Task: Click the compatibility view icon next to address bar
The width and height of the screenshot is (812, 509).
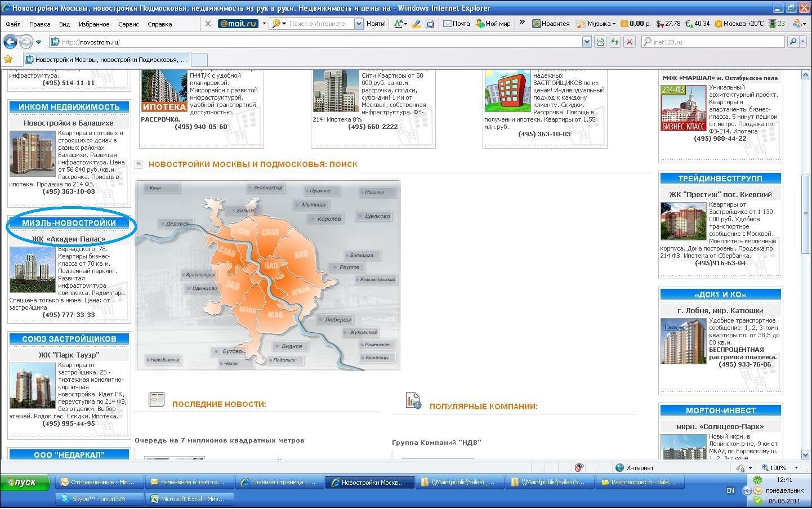Action: 600,42
